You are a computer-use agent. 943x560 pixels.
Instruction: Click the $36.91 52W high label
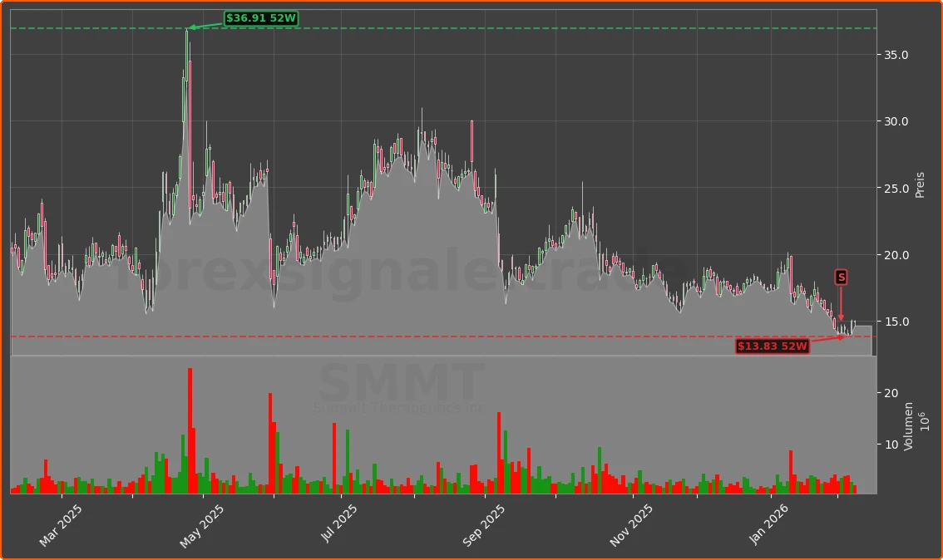tap(260, 17)
